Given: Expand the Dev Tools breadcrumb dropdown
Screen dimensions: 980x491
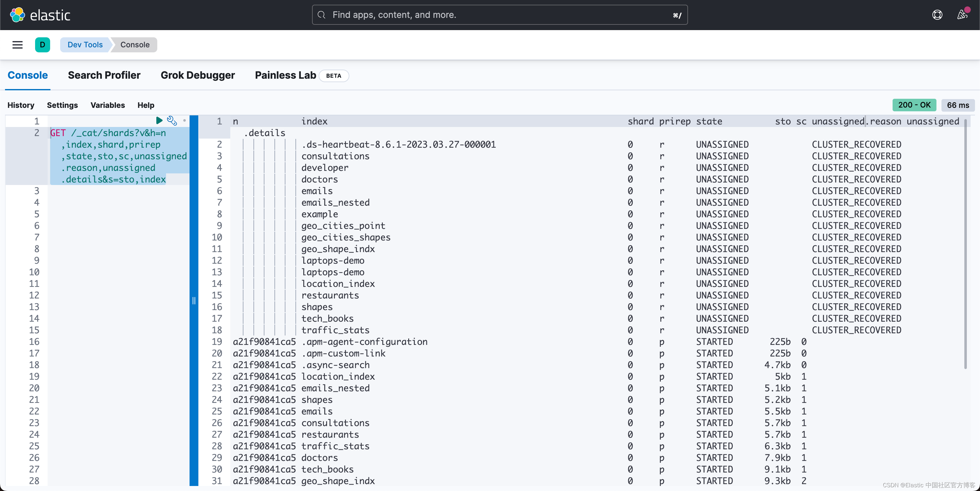Looking at the screenshot, I should [85, 45].
